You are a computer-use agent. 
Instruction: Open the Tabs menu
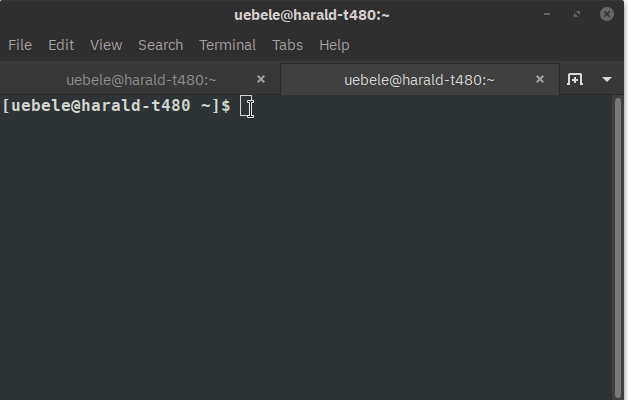click(x=288, y=45)
